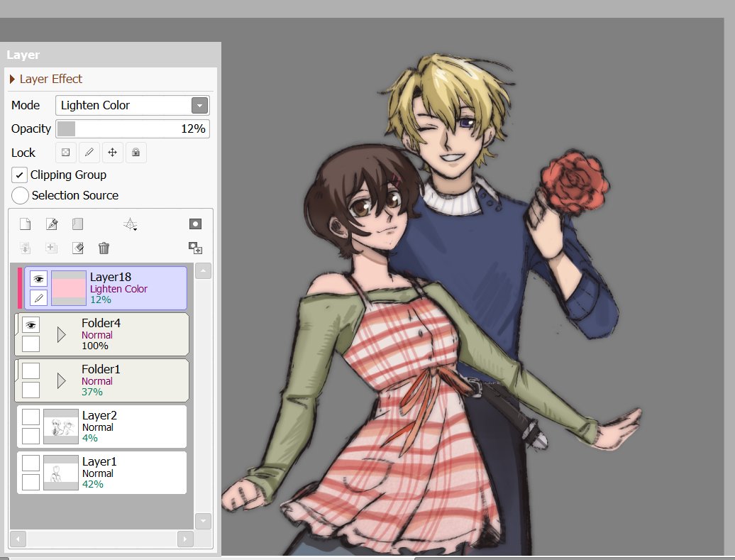Image resolution: width=735 pixels, height=560 pixels.
Task: Create a new linework layer
Action: point(52,224)
